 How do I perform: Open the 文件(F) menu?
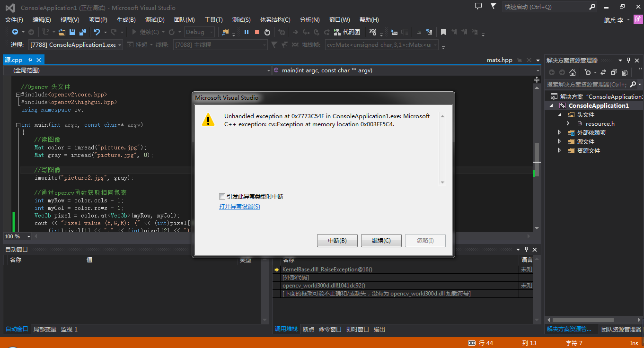tap(14, 20)
